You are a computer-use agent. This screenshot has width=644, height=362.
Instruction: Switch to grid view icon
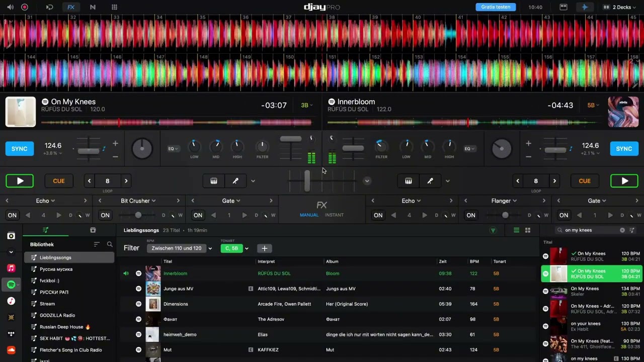[528, 230]
